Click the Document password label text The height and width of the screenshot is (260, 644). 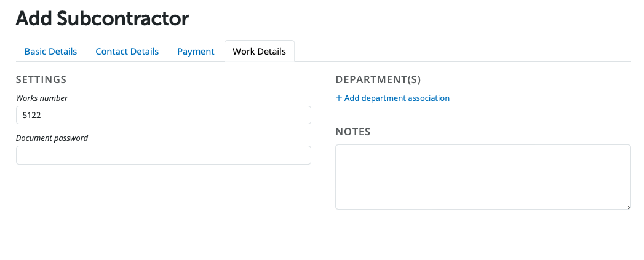point(52,138)
